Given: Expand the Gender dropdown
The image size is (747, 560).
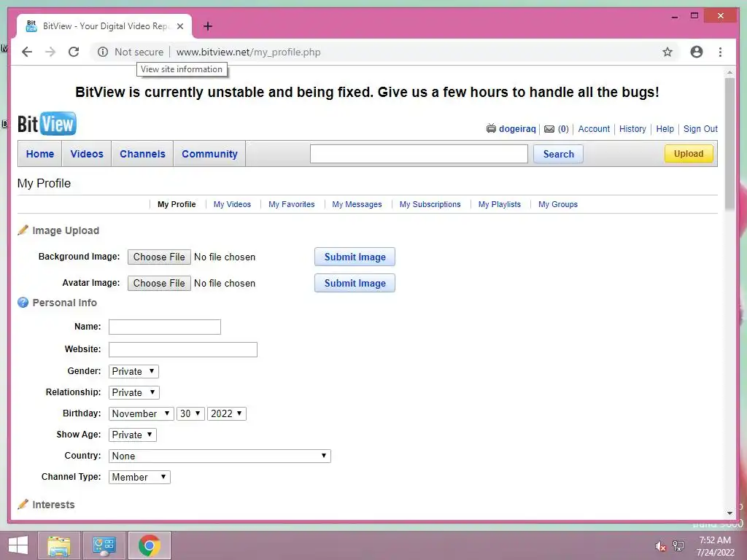Looking at the screenshot, I should [133, 371].
